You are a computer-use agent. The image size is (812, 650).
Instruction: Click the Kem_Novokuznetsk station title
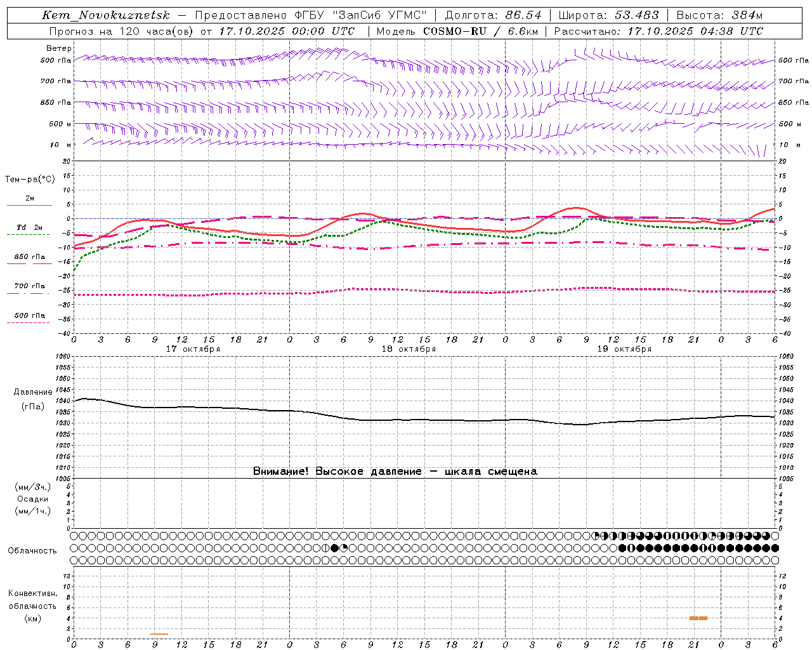click(x=106, y=15)
